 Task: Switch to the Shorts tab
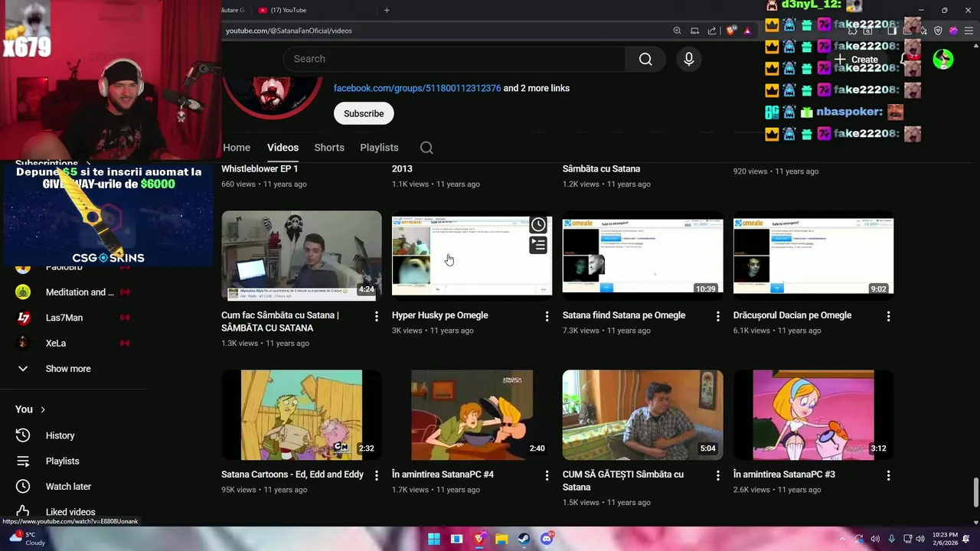[329, 148]
